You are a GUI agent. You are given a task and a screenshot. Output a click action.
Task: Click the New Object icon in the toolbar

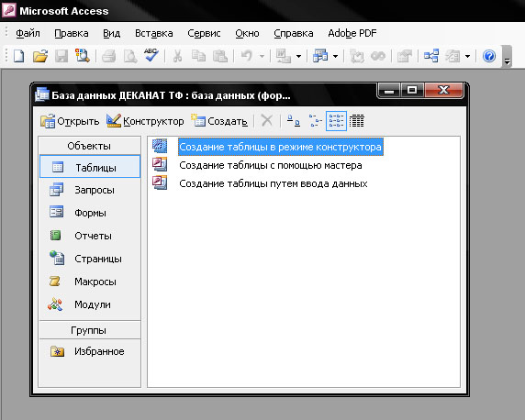pyautogui.click(x=452, y=56)
